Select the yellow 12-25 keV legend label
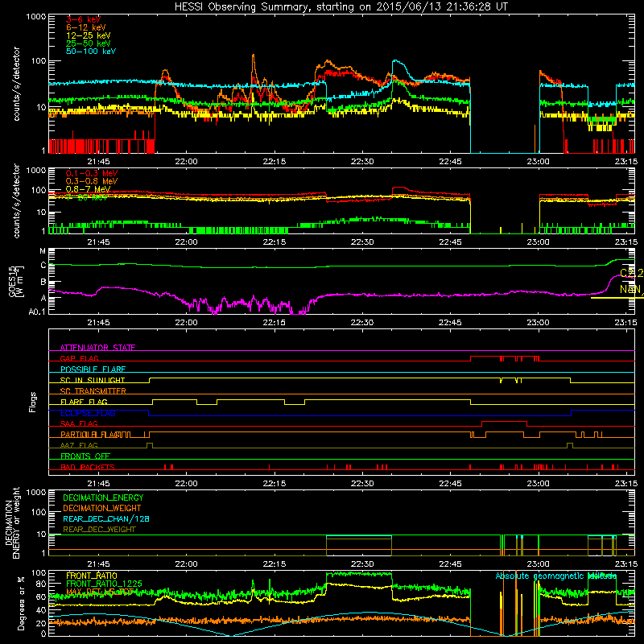This screenshot has height=644, width=644. (89, 35)
